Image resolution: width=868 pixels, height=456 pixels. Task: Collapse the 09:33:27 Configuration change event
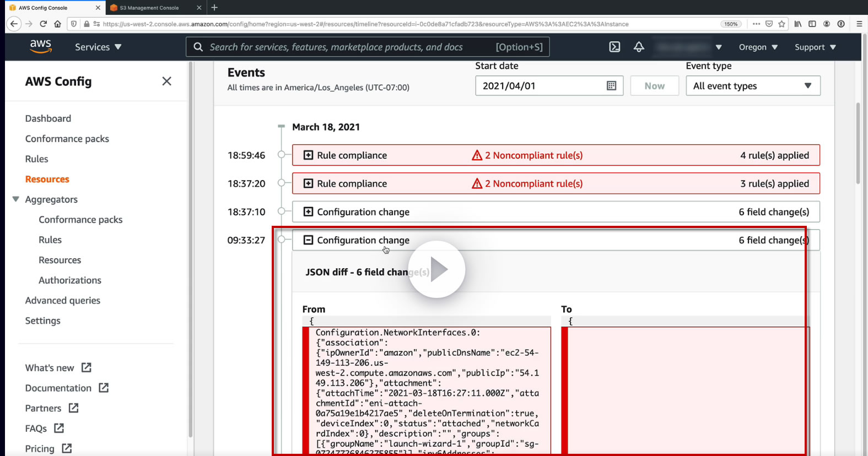[x=309, y=240]
